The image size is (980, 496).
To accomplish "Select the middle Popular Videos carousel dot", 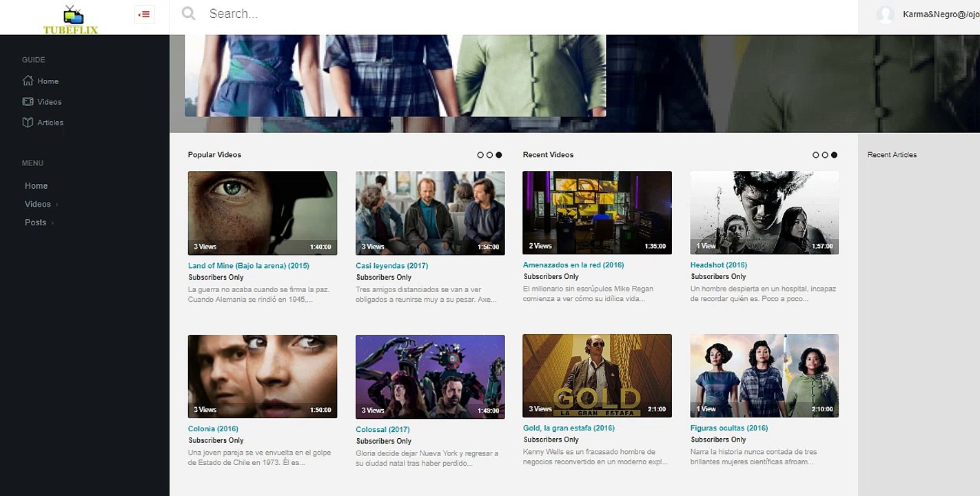I will [489, 155].
